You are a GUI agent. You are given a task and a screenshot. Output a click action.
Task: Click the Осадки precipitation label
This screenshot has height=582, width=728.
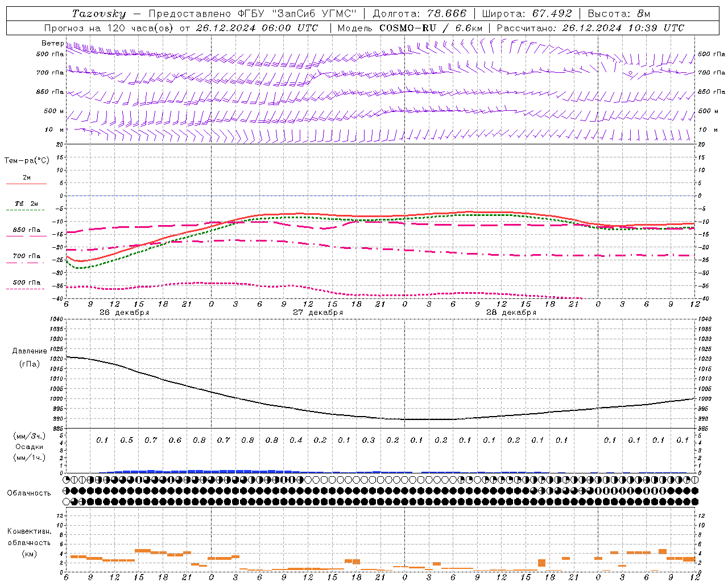coord(30,447)
